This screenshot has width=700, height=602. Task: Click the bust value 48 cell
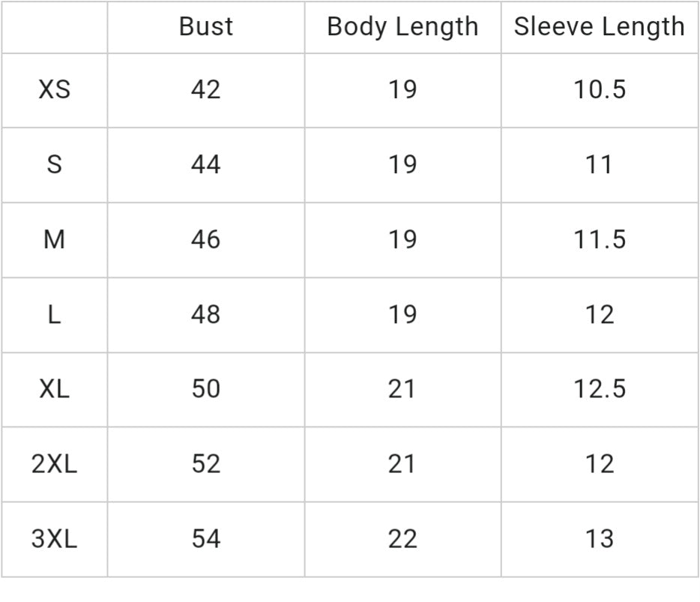(x=205, y=315)
